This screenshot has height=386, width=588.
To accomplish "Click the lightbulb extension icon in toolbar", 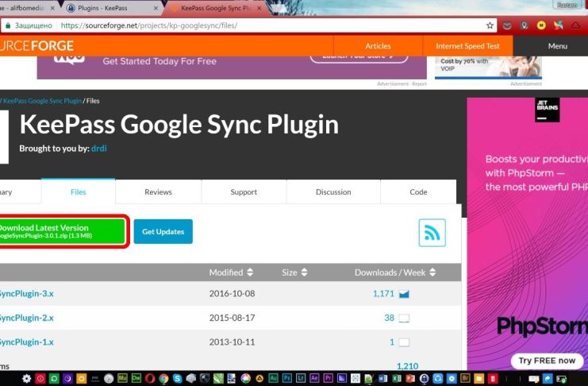I will 525,25.
